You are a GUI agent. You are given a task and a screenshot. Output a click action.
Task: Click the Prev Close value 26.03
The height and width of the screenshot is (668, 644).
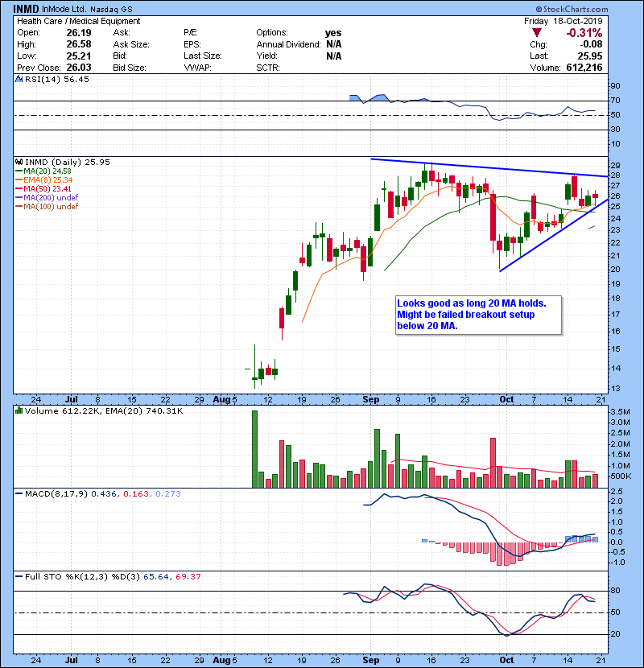coord(79,68)
